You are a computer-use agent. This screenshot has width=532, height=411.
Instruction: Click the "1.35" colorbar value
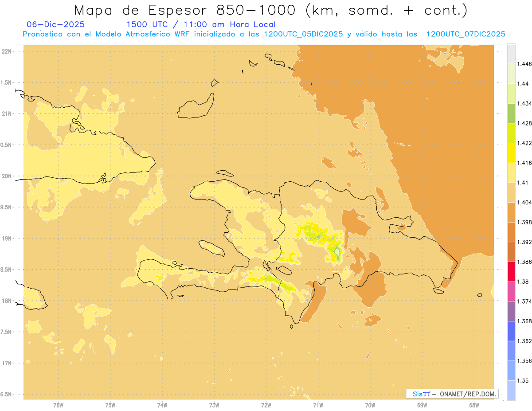pos(523,380)
